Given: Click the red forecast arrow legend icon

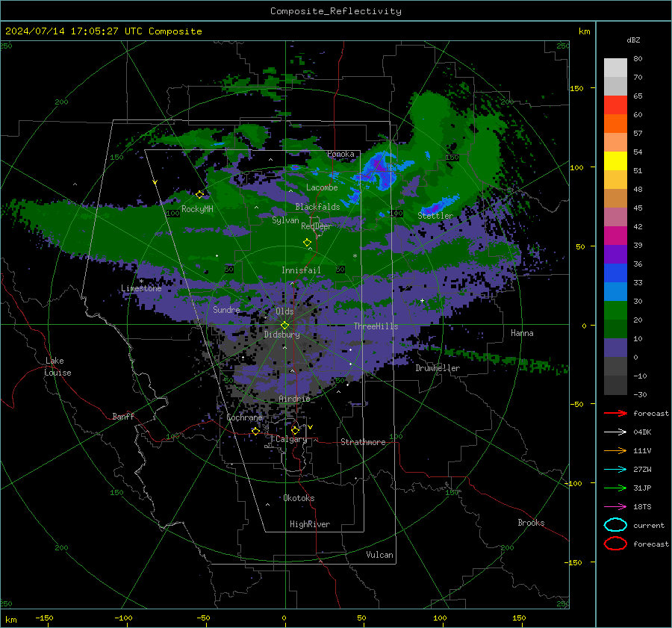Looking at the screenshot, I should [615, 413].
